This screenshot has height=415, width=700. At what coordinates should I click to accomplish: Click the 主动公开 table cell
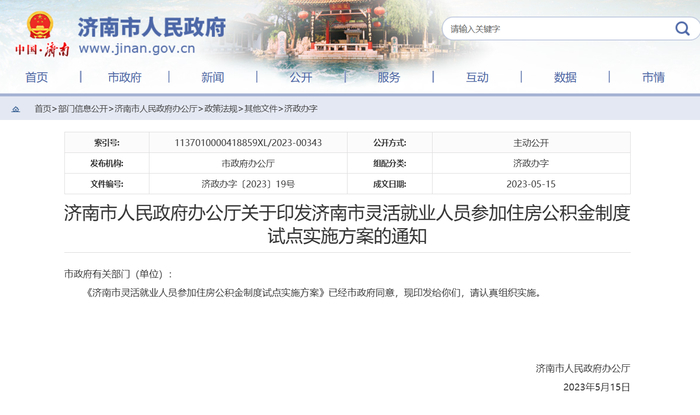tap(531, 143)
